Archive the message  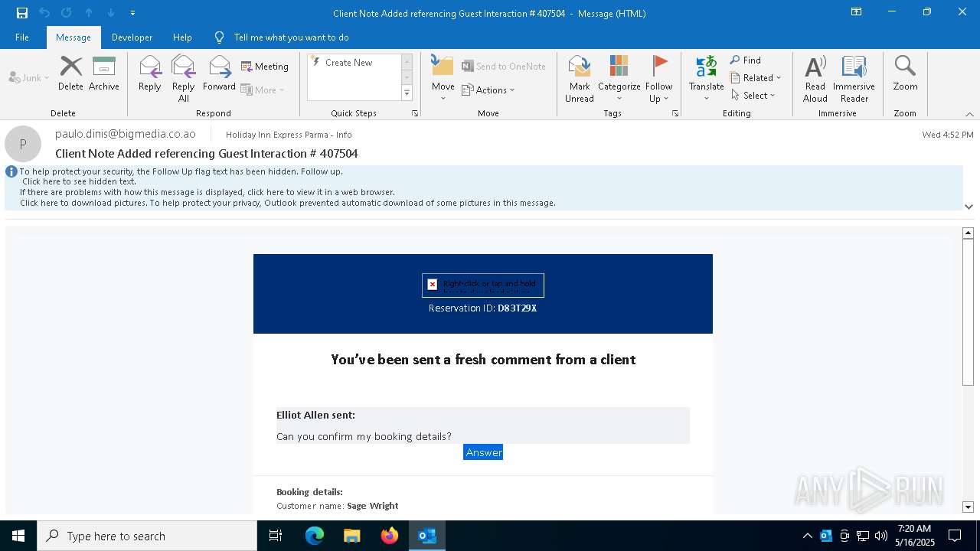tap(104, 73)
